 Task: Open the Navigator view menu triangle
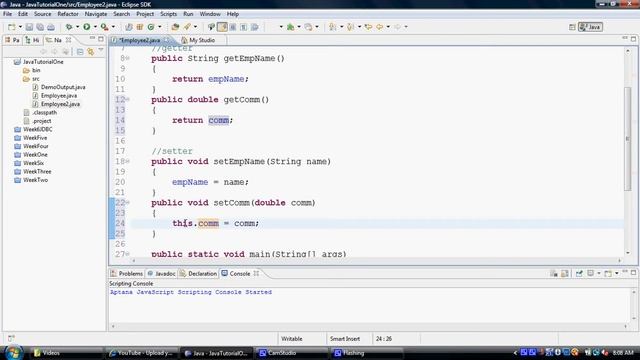point(101,50)
